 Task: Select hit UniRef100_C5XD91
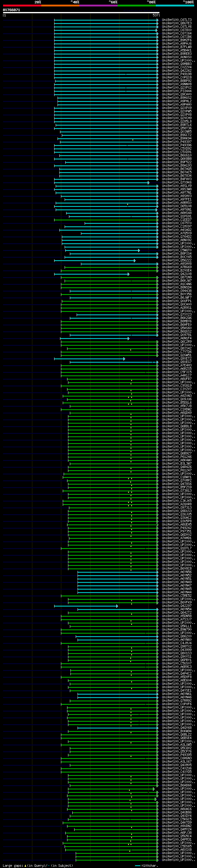pos(177,152)
